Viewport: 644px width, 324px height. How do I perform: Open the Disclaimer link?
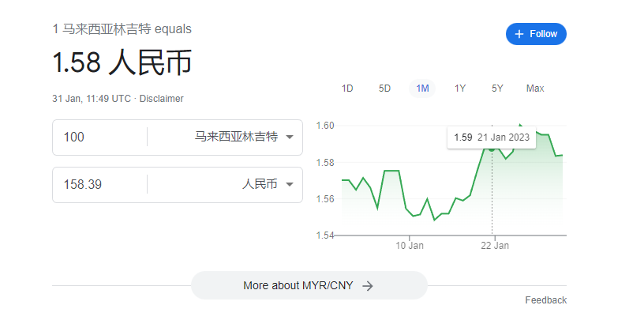click(161, 99)
